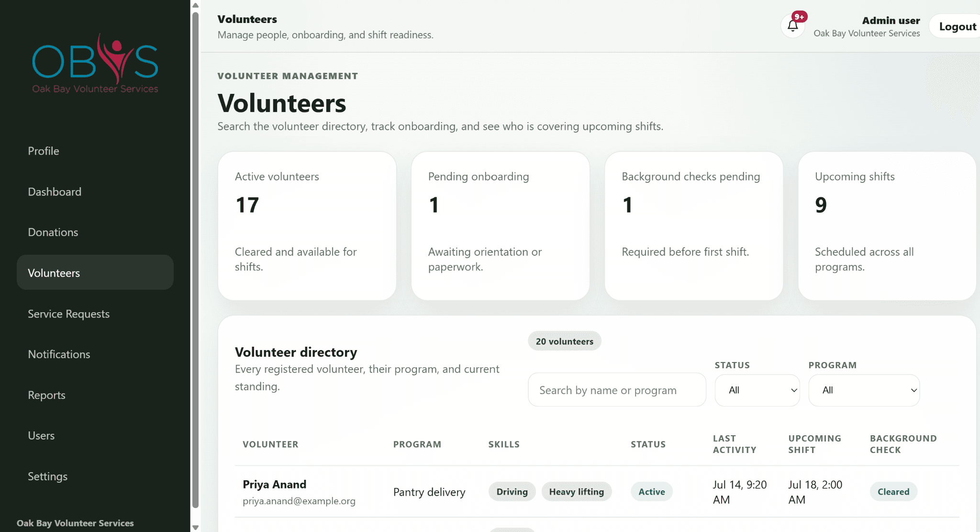Click last activity Jul 14, 9:20 AM

click(x=740, y=492)
